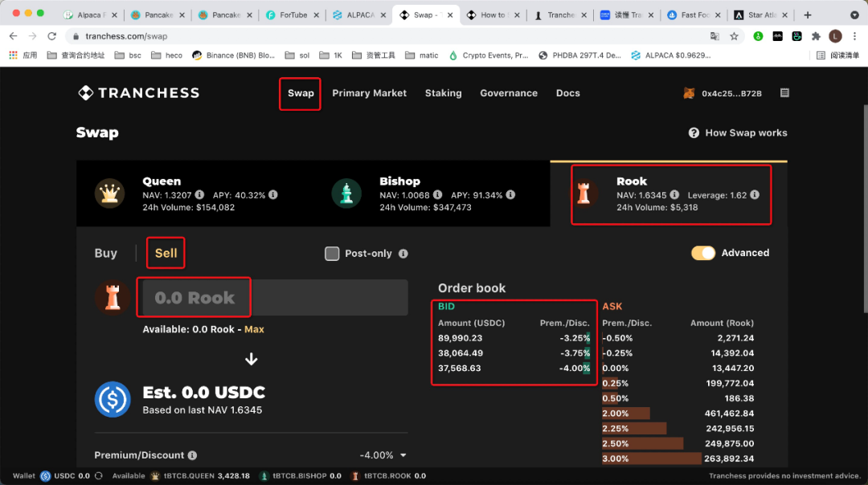Click the MetaMask fox icon
The width and height of the screenshot is (868, 485).
coord(690,93)
